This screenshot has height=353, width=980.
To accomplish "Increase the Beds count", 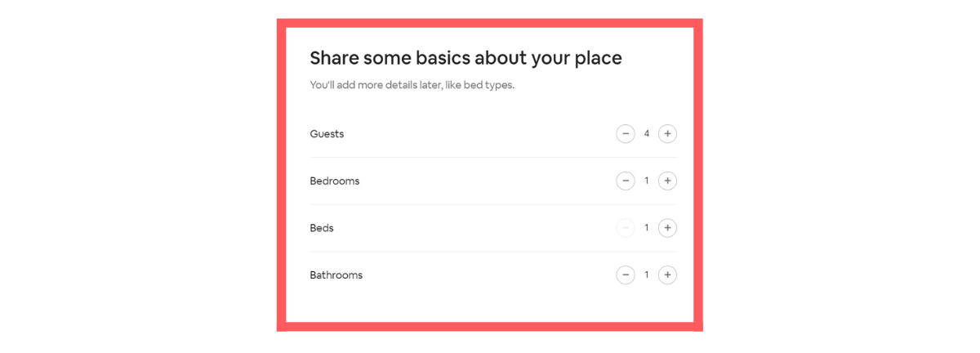I will (x=667, y=228).
